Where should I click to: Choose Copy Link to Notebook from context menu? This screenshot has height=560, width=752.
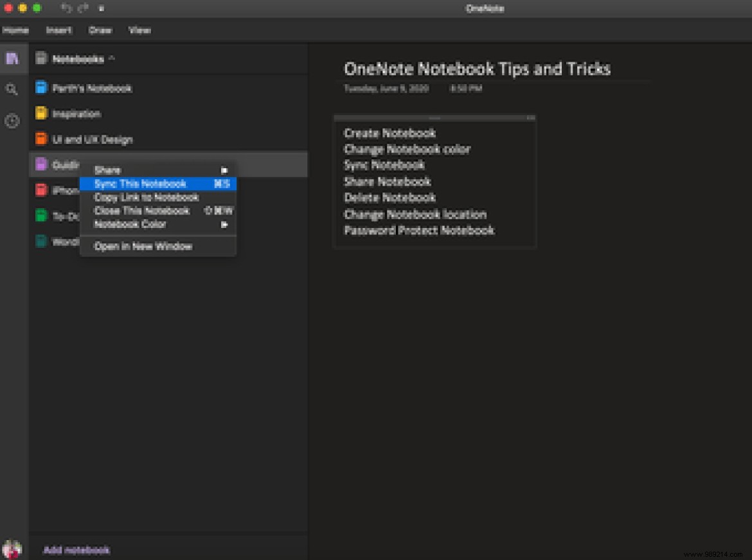pos(147,198)
